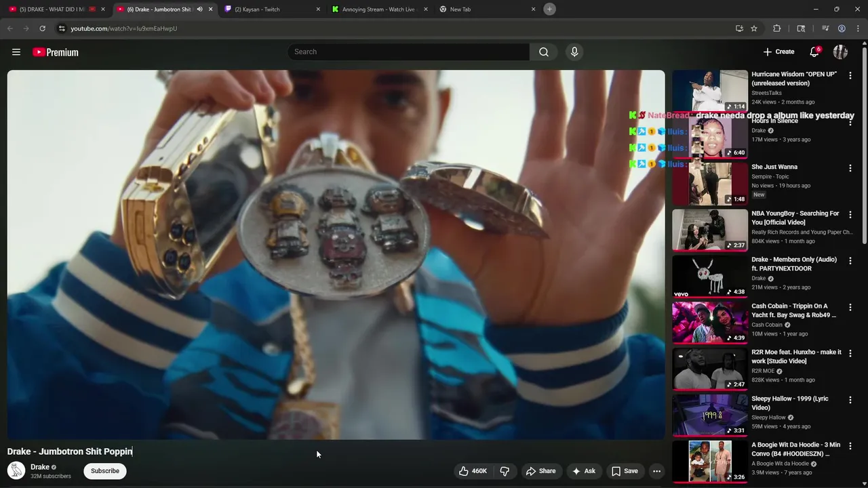Open options for Hurricane Wisdom OPEN UP video

click(x=850, y=76)
